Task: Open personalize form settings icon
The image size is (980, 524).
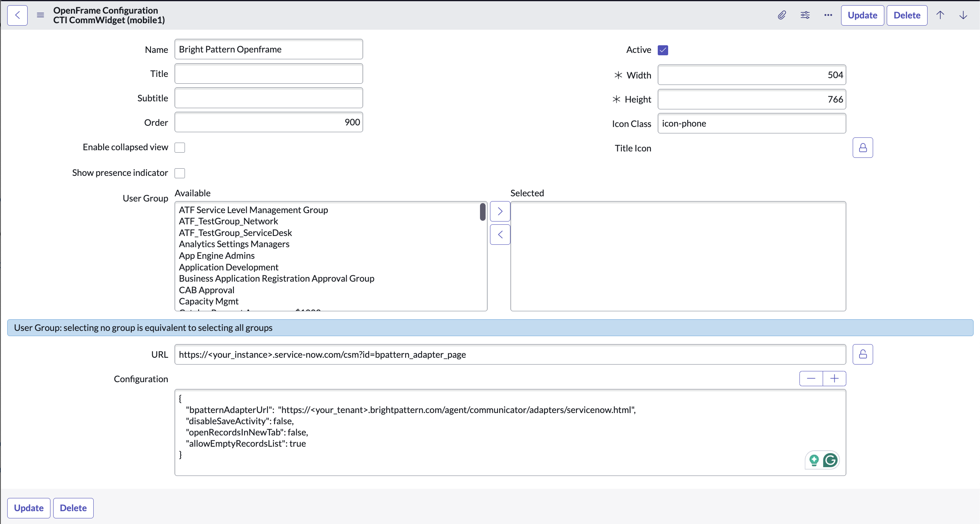Action: tap(805, 15)
